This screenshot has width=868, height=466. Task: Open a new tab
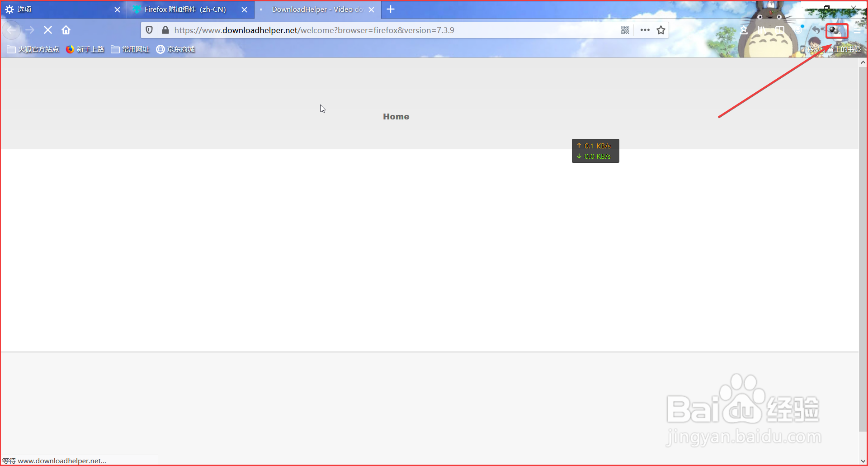[391, 10]
